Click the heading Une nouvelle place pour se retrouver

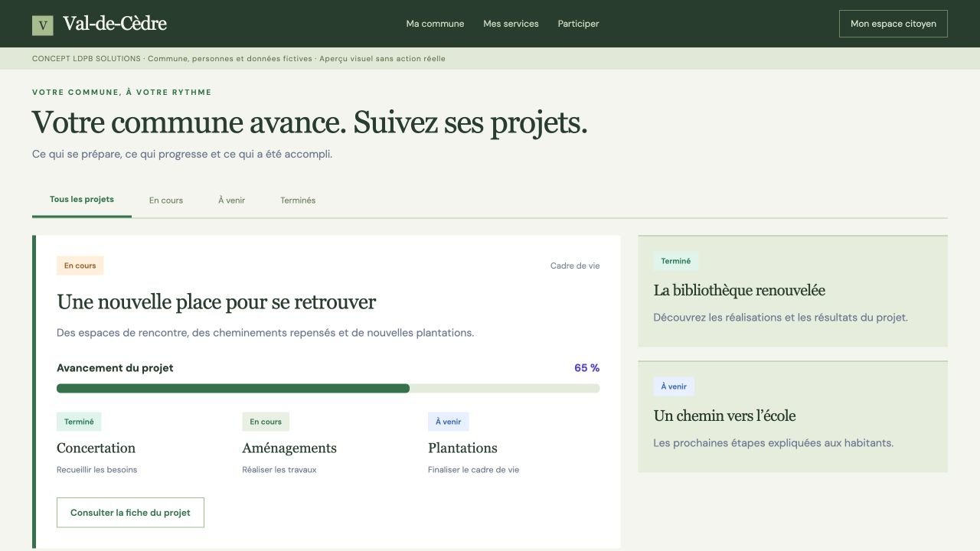(217, 302)
